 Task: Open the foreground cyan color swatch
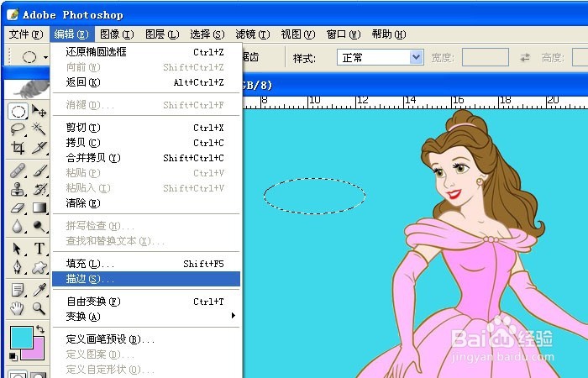click(x=21, y=337)
